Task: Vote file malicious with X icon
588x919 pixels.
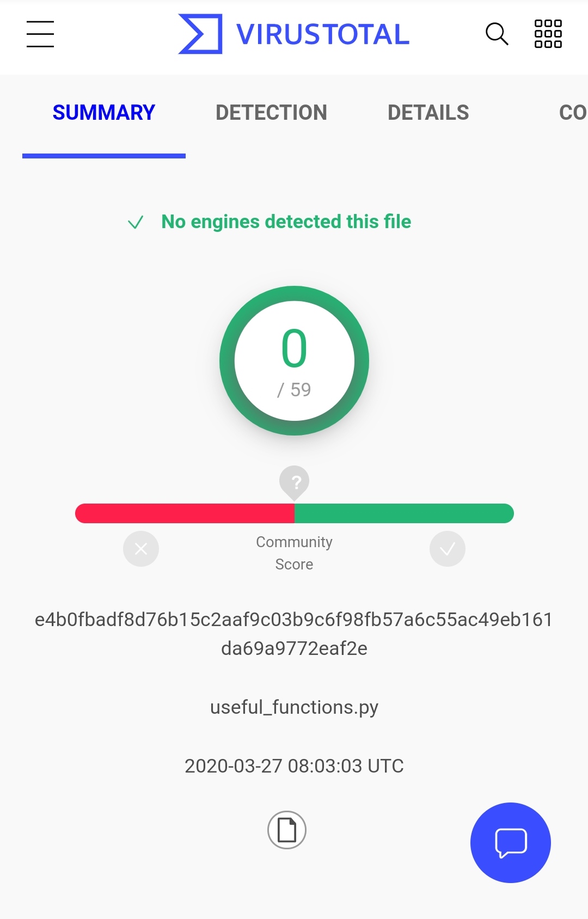Action: (x=141, y=549)
